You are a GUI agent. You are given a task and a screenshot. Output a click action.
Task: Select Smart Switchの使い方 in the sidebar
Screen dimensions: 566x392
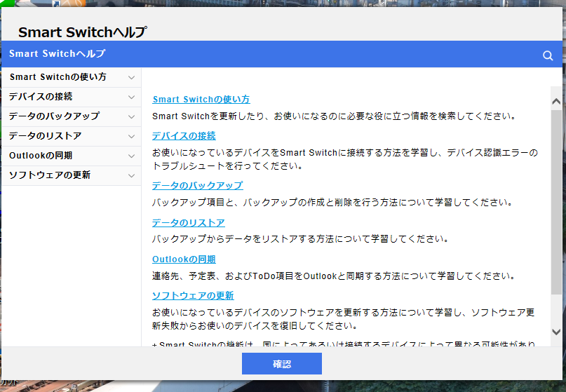72,77
